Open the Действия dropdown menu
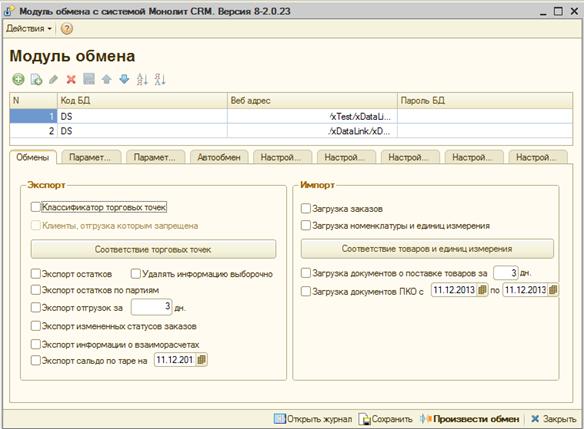The image size is (584, 429). [29, 28]
